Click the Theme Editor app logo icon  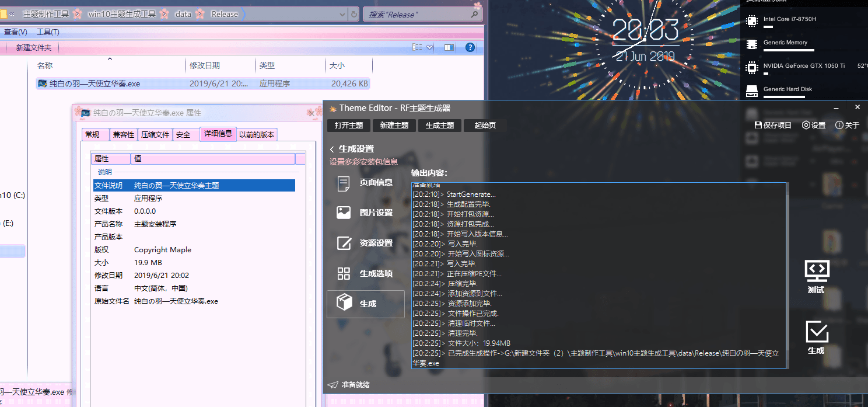pyautogui.click(x=333, y=108)
